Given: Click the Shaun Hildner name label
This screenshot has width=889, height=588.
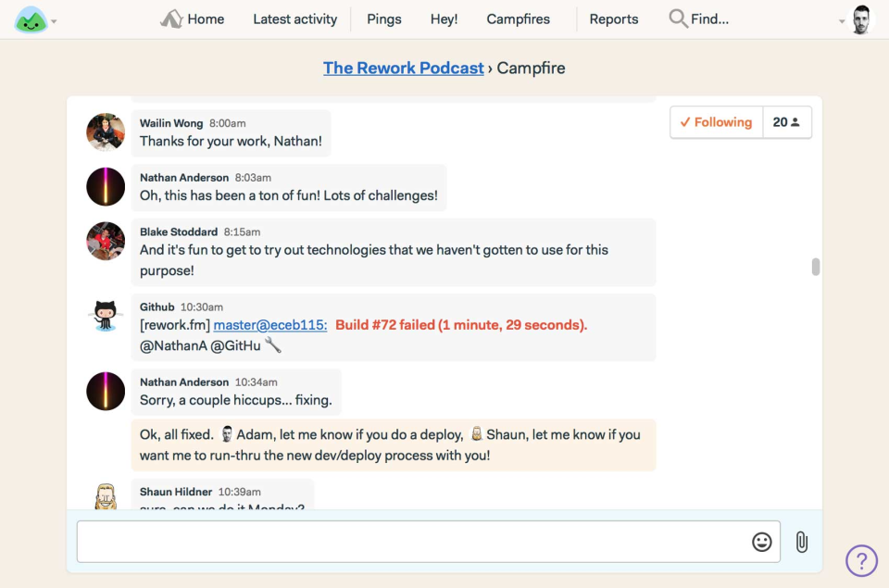Looking at the screenshot, I should [x=176, y=492].
